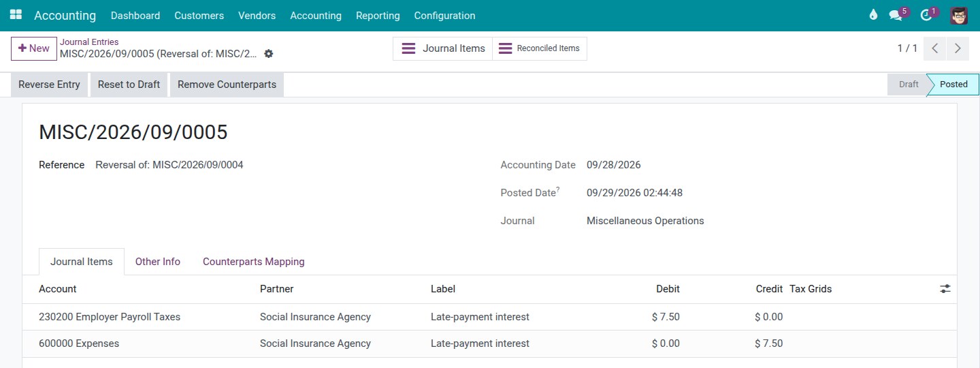
Task: Go to next record arrow
Action: point(958,48)
